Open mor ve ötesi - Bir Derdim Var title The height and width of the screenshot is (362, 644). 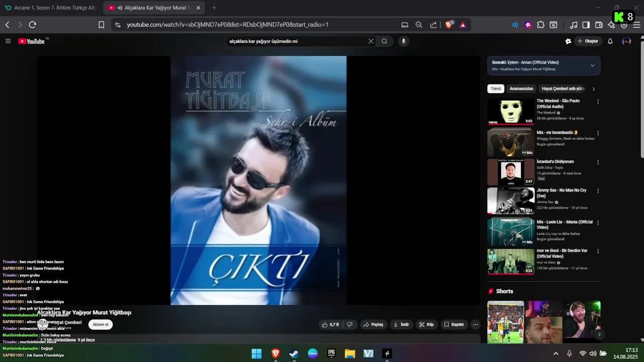click(x=562, y=253)
